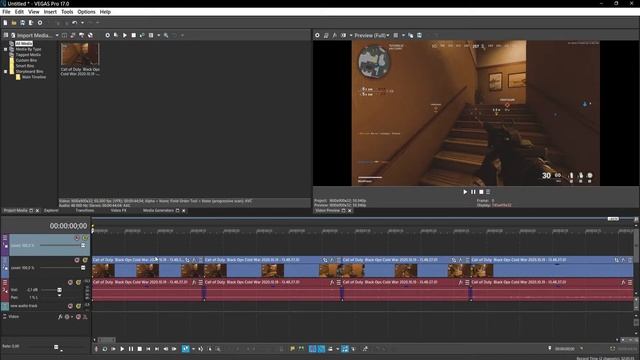The height and width of the screenshot is (360, 640).
Task: Stop preview in Project Media toolbar
Action: click(133, 35)
